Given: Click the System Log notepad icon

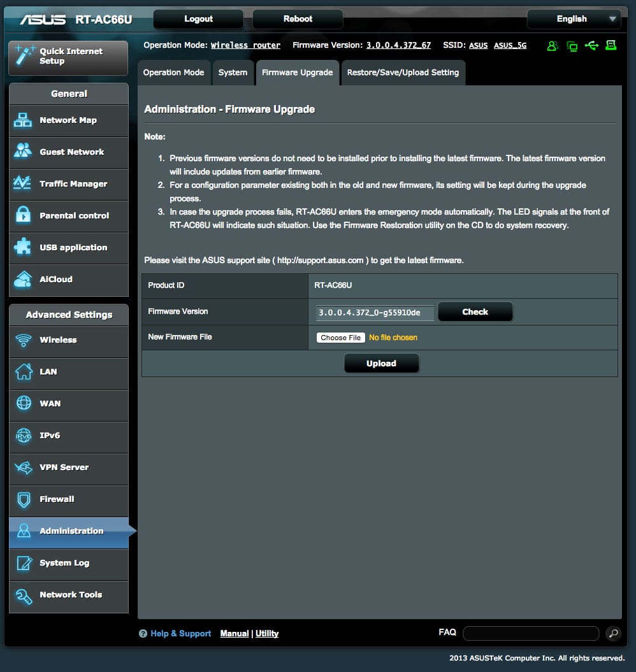Looking at the screenshot, I should (24, 562).
